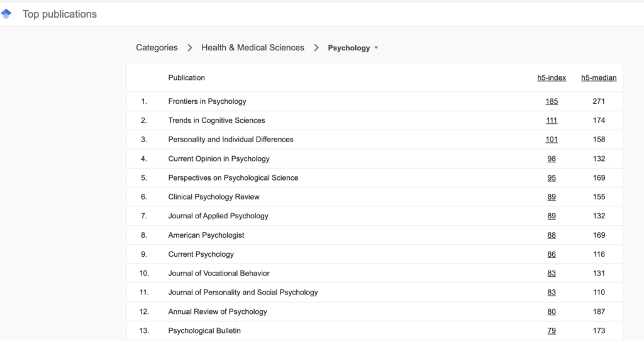Open h5-index 101 for Personality and Individual Differences
Screen dimensions: 644x341
pyautogui.click(x=552, y=140)
